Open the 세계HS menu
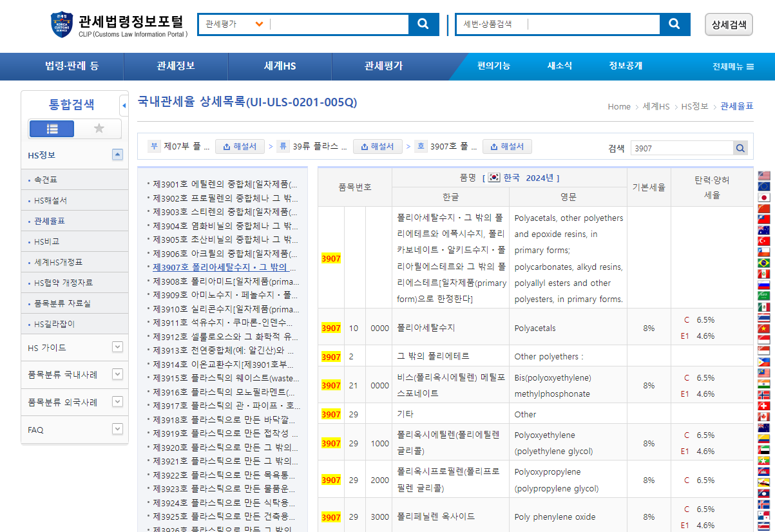Screen dimensions: 775x532 point(280,66)
